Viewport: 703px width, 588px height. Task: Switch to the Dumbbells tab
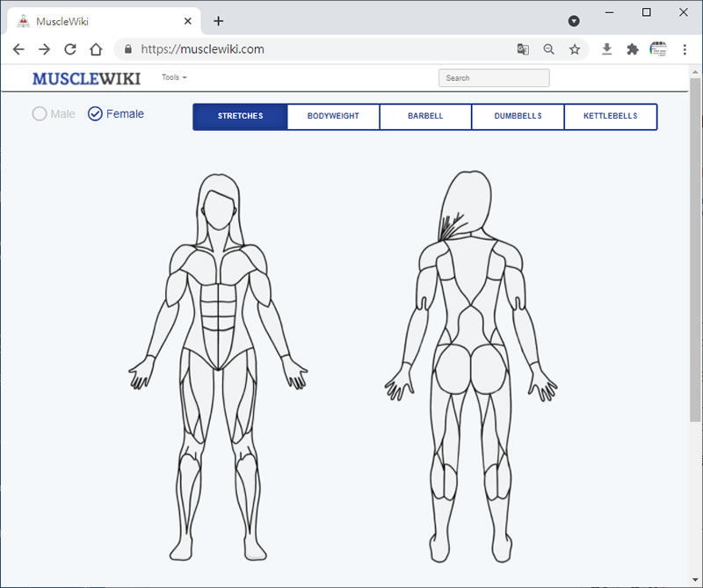click(x=518, y=117)
